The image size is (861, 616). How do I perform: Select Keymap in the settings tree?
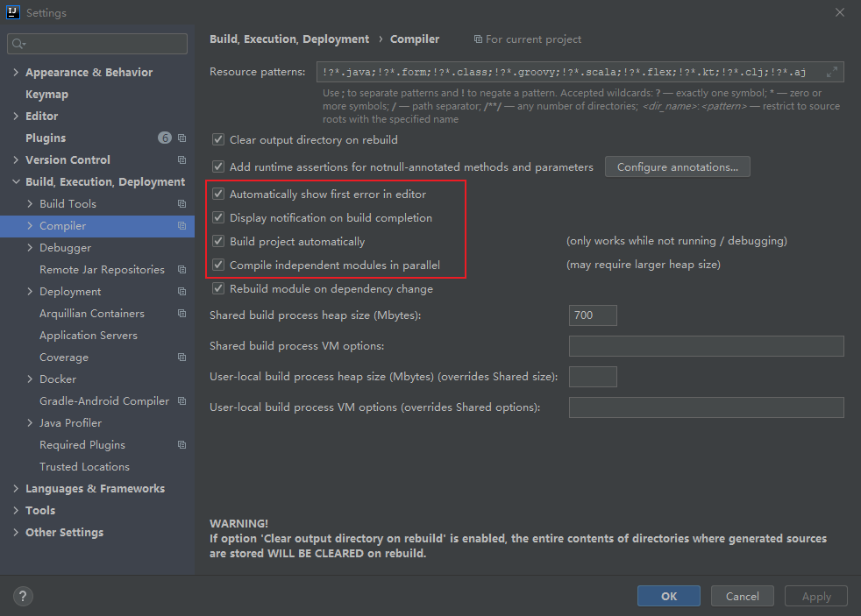click(x=46, y=95)
